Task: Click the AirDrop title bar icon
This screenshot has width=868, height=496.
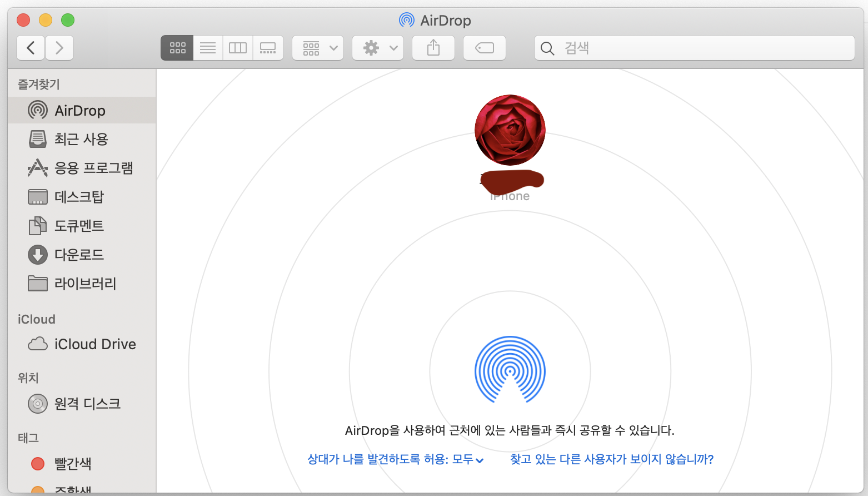Action: [407, 20]
